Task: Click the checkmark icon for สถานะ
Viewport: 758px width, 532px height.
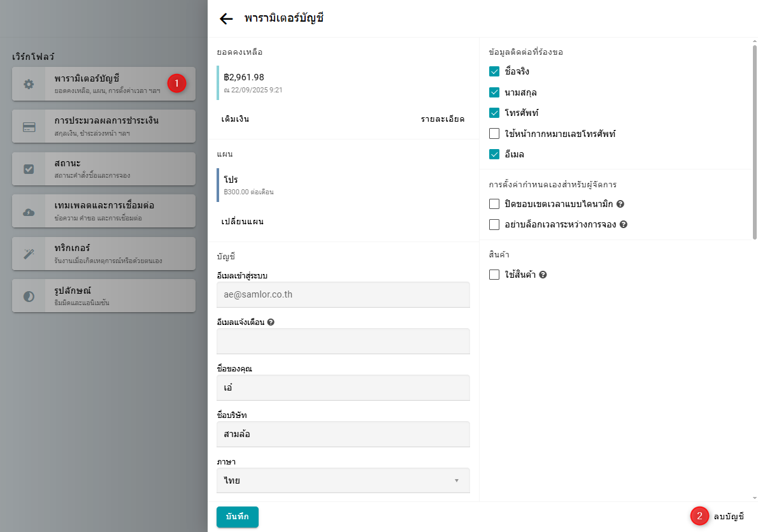Action: pyautogui.click(x=29, y=169)
